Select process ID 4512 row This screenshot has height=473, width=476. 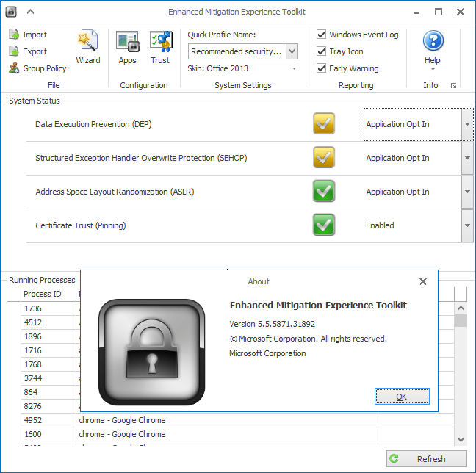[x=48, y=322]
